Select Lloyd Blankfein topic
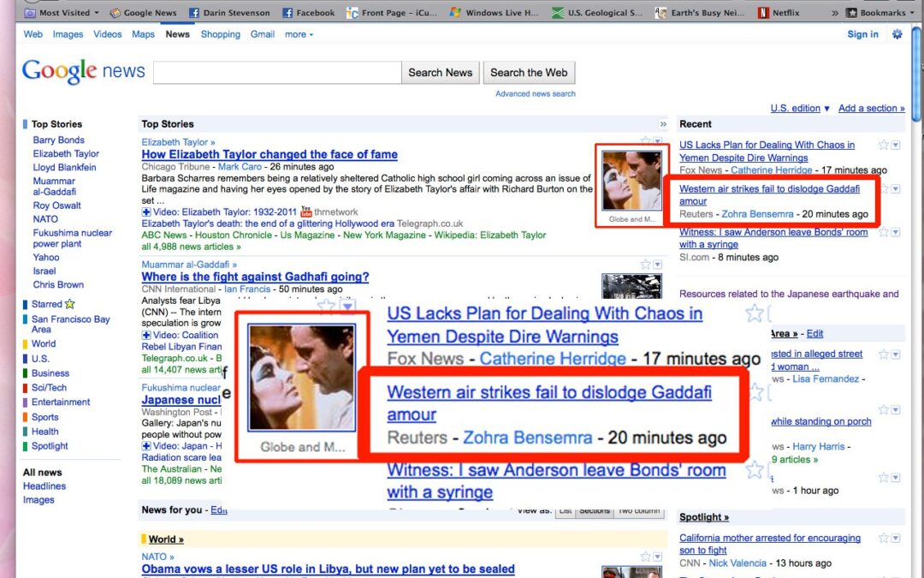Image resolution: width=924 pixels, height=578 pixels. point(64,167)
